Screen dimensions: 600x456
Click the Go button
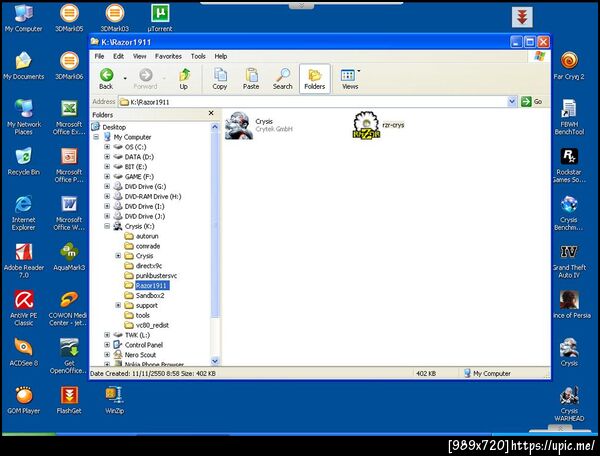[x=533, y=102]
